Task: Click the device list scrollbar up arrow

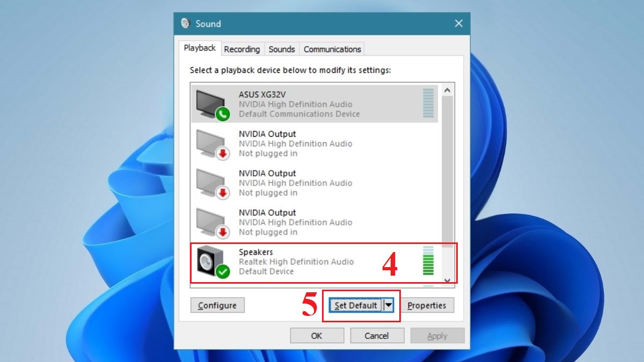Action: point(448,89)
